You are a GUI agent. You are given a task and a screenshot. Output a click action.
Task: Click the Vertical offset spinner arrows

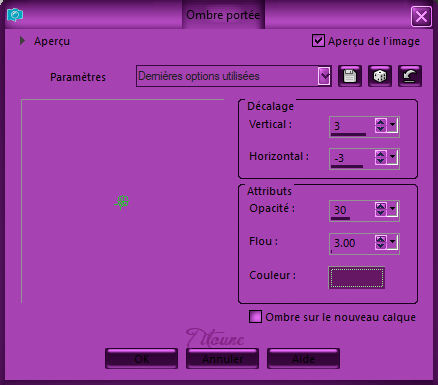pyautogui.click(x=380, y=126)
